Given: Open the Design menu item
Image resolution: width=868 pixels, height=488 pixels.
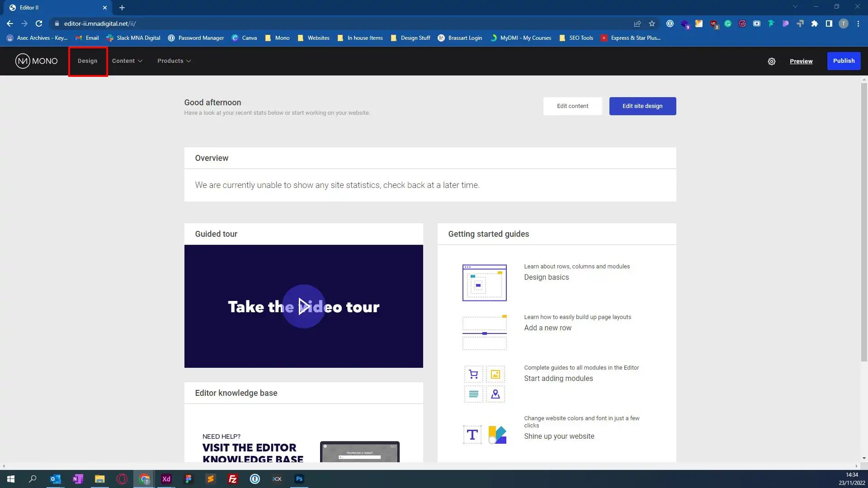Looking at the screenshot, I should [x=87, y=61].
